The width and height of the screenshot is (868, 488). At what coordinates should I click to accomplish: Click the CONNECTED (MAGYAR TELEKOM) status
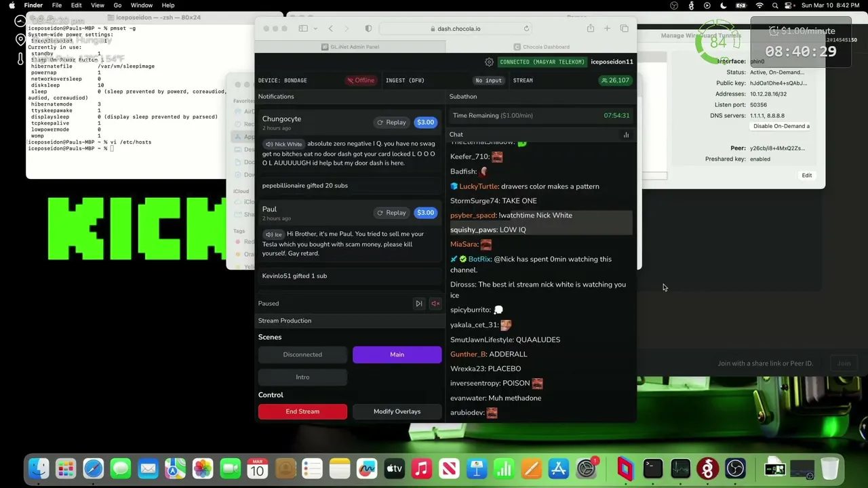click(x=542, y=62)
